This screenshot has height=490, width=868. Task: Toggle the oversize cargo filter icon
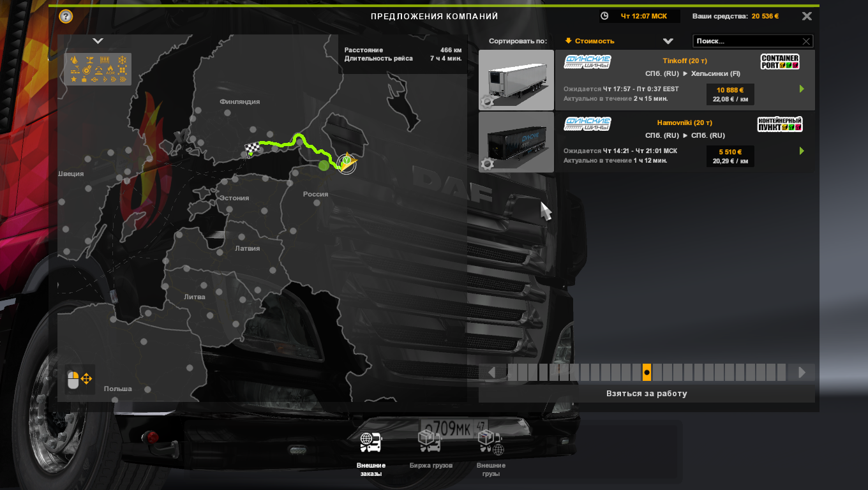(122, 70)
